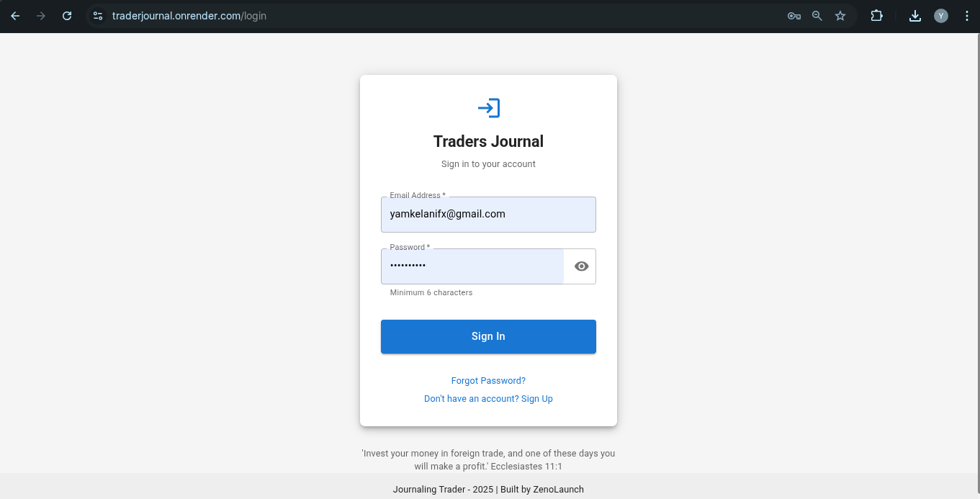Open the Y profile avatar
The width and height of the screenshot is (980, 499).
pyautogui.click(x=941, y=16)
